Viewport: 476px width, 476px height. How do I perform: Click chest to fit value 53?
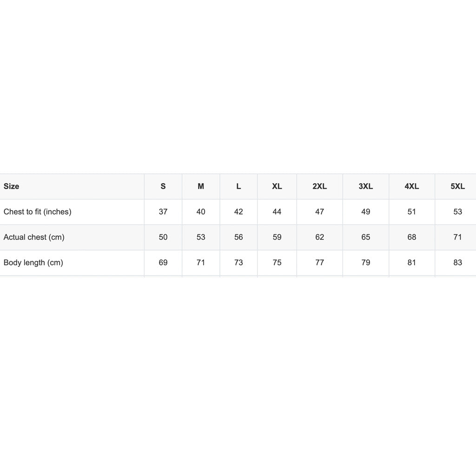pos(458,212)
